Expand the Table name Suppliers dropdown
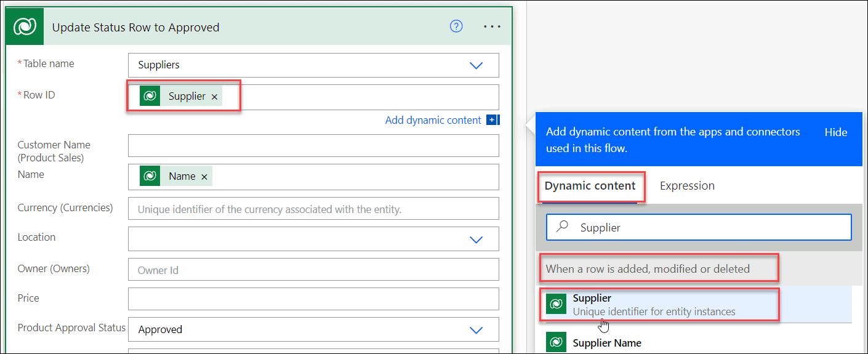This screenshot has height=354, width=868. coord(476,65)
